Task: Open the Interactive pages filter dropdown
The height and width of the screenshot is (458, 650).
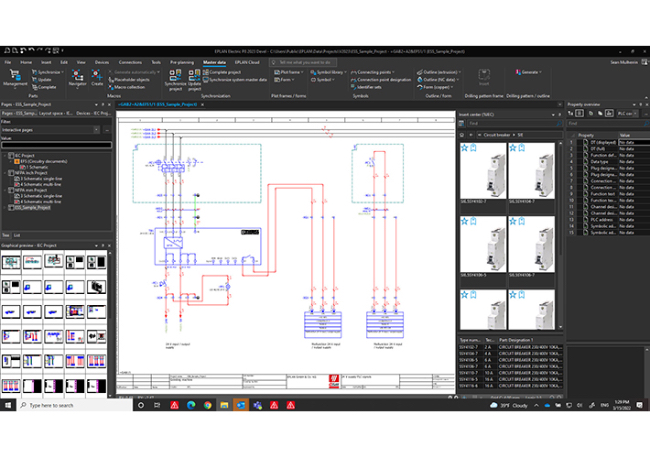Action: [x=96, y=130]
